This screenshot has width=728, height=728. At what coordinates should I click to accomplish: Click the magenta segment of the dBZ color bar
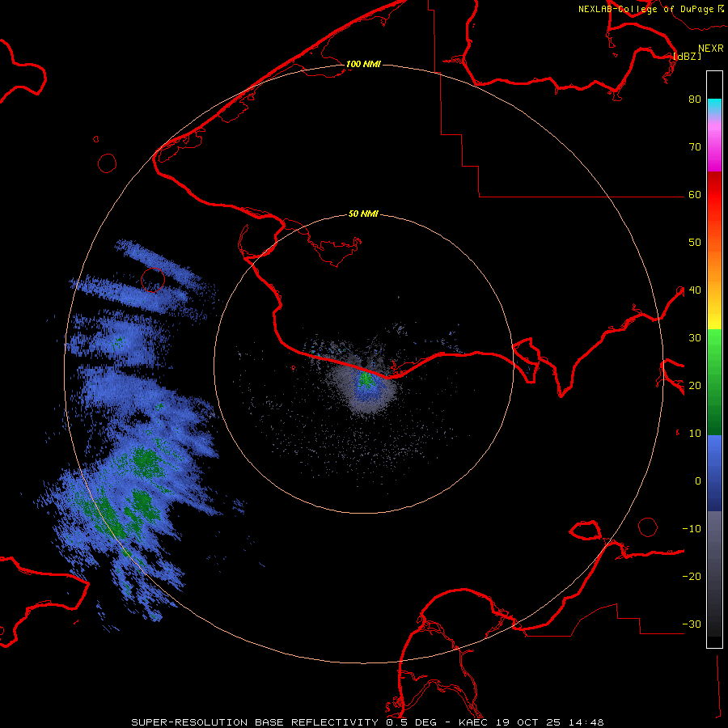714,148
